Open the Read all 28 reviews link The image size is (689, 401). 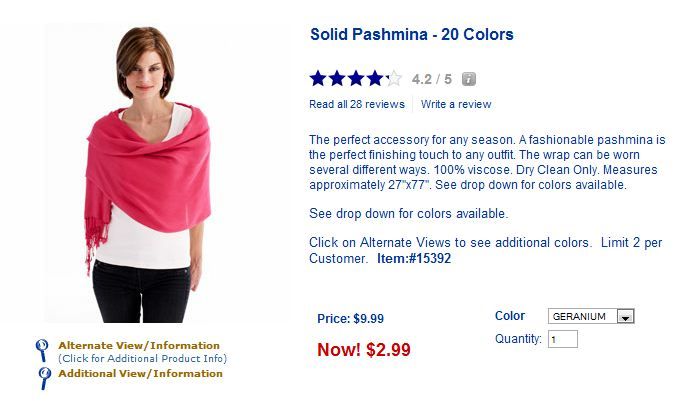click(x=357, y=104)
